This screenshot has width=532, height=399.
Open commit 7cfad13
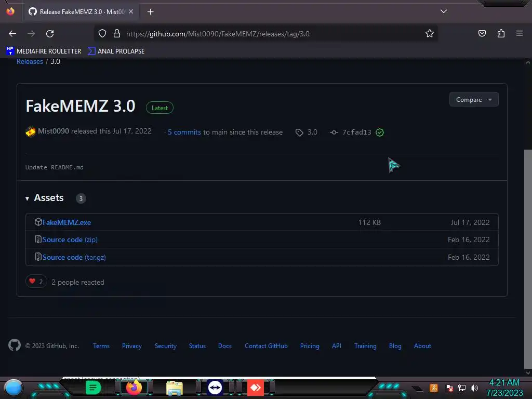pos(356,132)
